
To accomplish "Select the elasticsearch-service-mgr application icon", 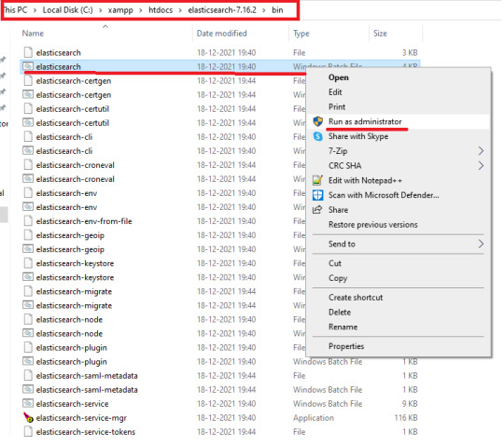I will (28, 417).
